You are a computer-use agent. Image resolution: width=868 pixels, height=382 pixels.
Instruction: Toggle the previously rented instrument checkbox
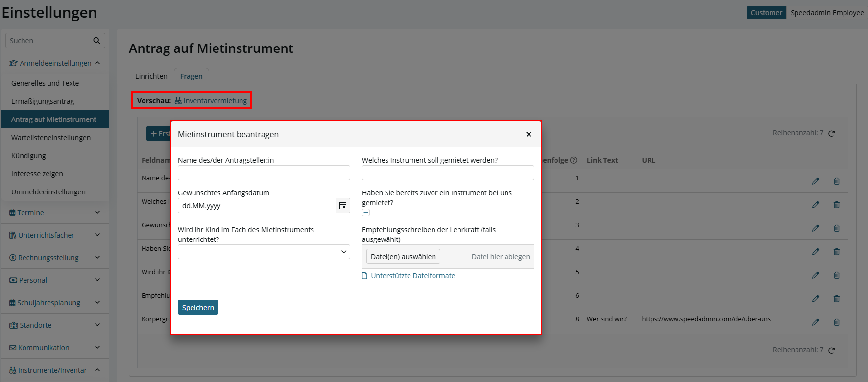[366, 213]
